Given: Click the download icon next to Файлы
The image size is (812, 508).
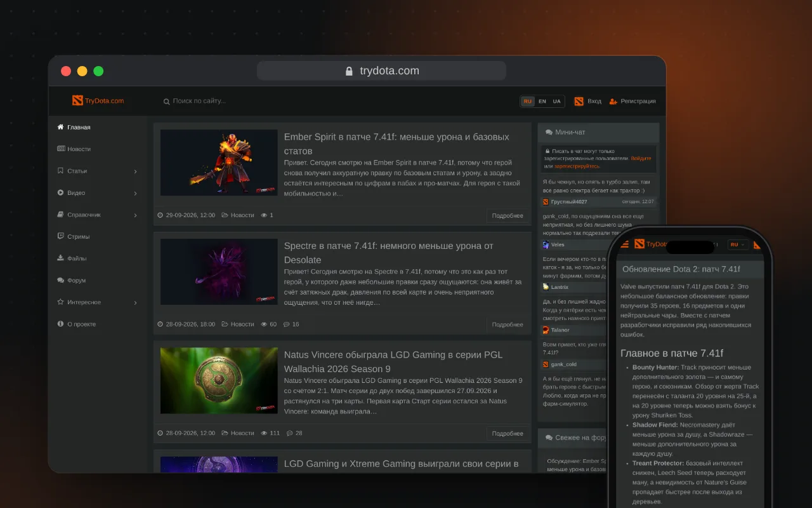Looking at the screenshot, I should [61, 258].
